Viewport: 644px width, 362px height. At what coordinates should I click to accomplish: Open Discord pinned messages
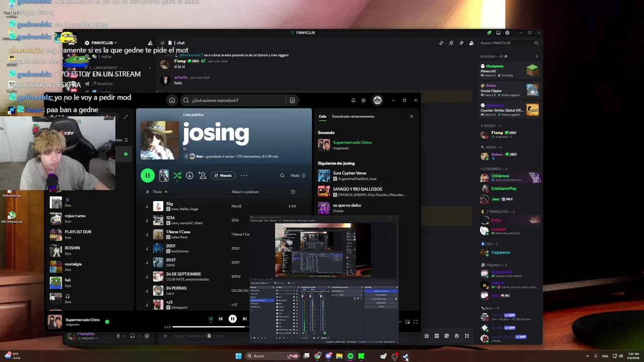click(461, 43)
